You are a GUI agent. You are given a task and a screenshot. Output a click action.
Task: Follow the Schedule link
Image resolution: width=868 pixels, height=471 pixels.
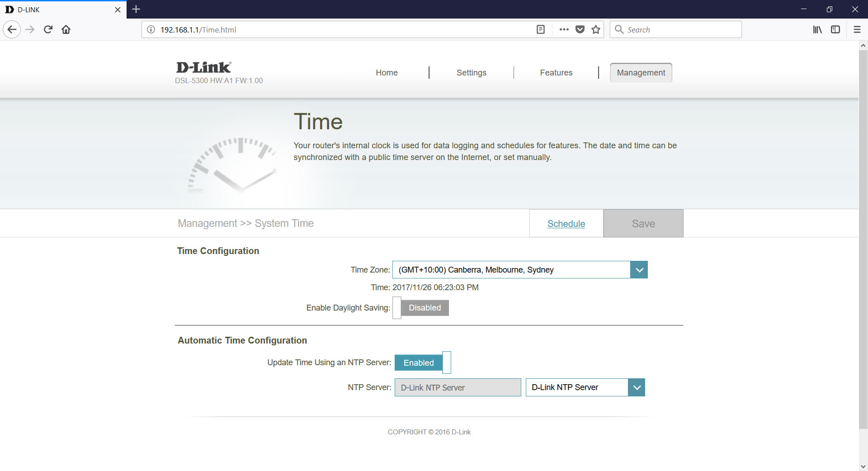(566, 224)
